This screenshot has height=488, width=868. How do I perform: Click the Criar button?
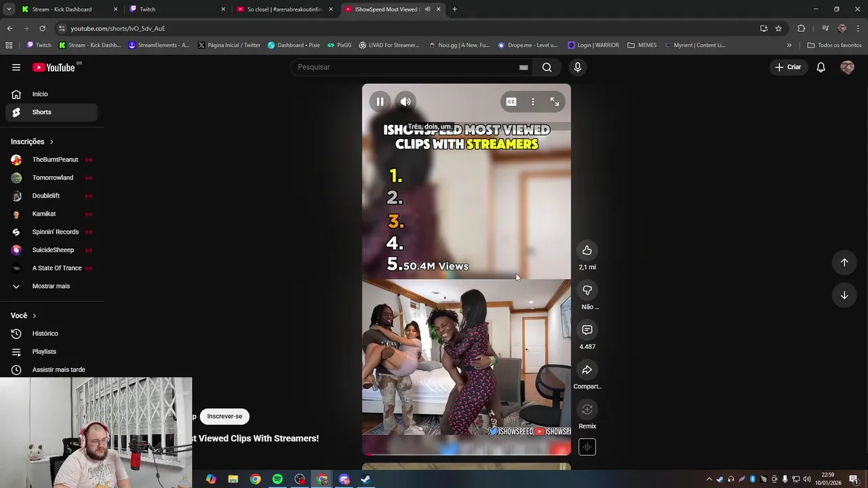pos(788,67)
